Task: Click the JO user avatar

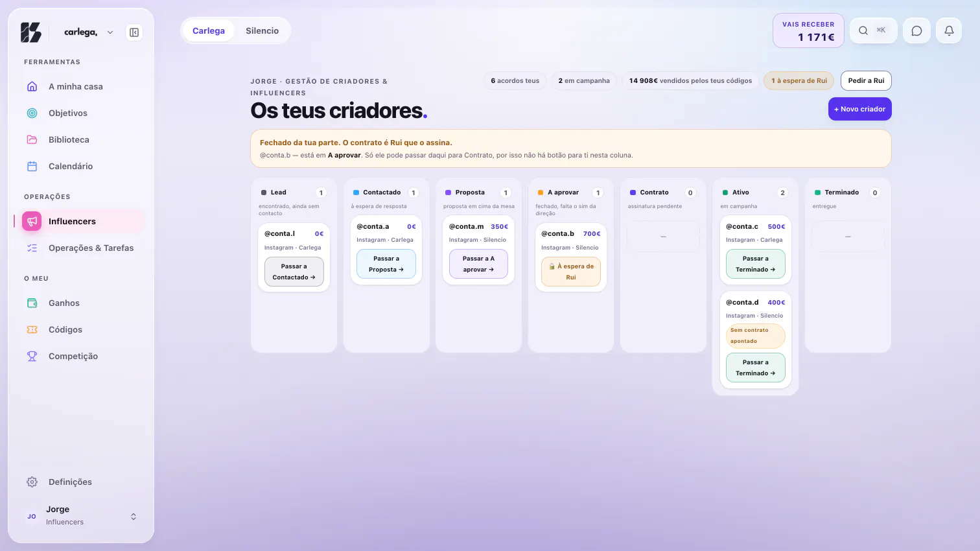Action: 31,516
